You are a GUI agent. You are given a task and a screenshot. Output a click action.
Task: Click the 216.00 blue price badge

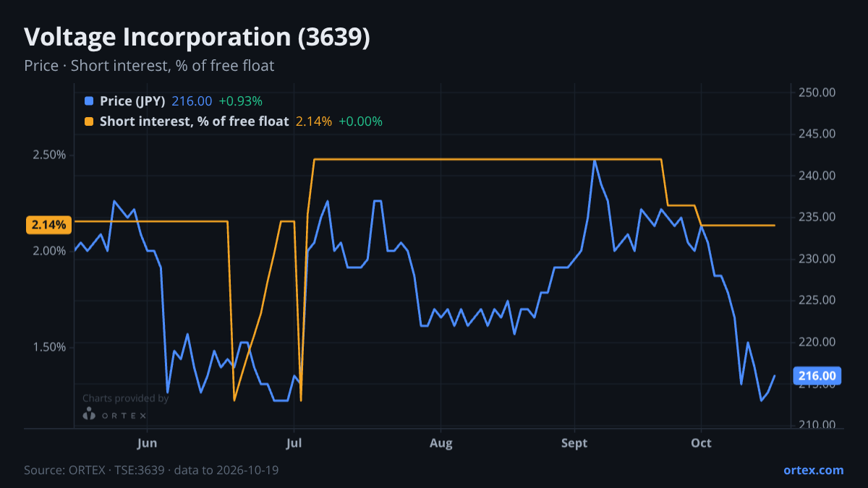pos(817,376)
